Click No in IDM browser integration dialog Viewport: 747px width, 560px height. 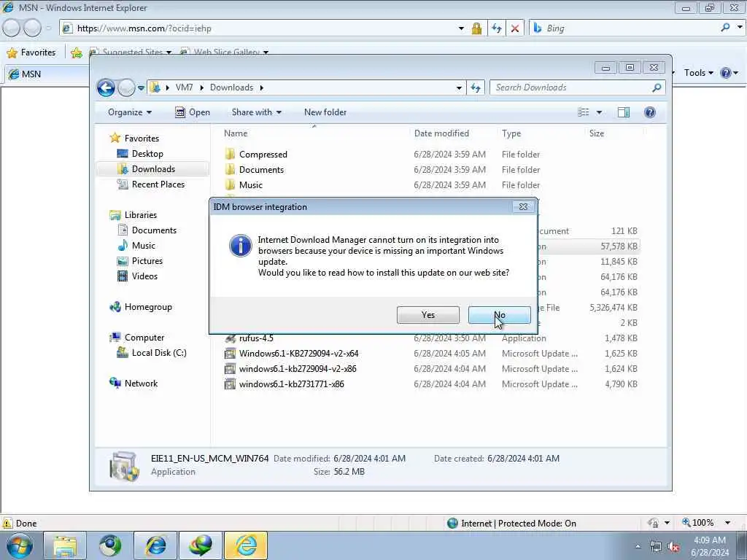point(499,315)
